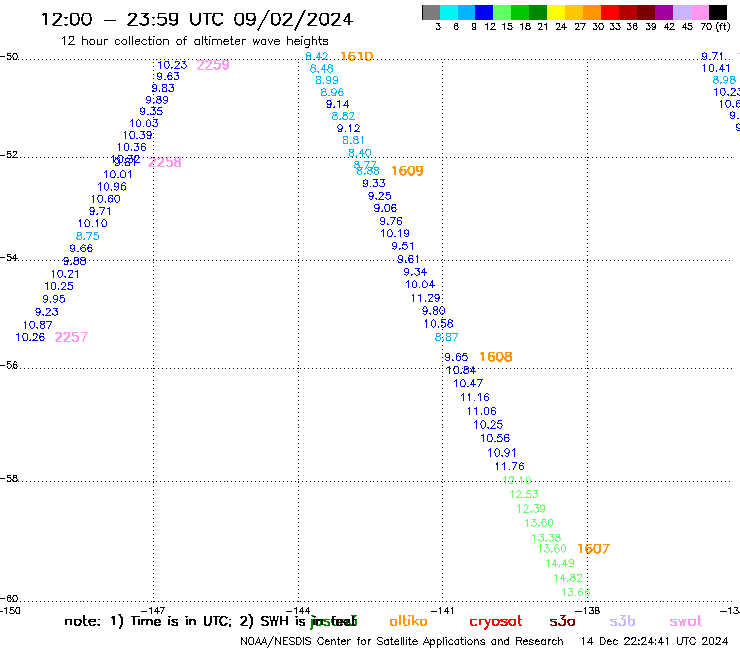
Task: Click the value 10.91 on the altika track
Action: coord(502,453)
